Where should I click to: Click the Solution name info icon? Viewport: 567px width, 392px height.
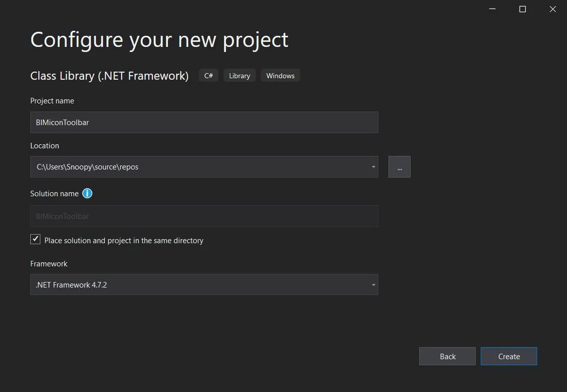(x=87, y=193)
